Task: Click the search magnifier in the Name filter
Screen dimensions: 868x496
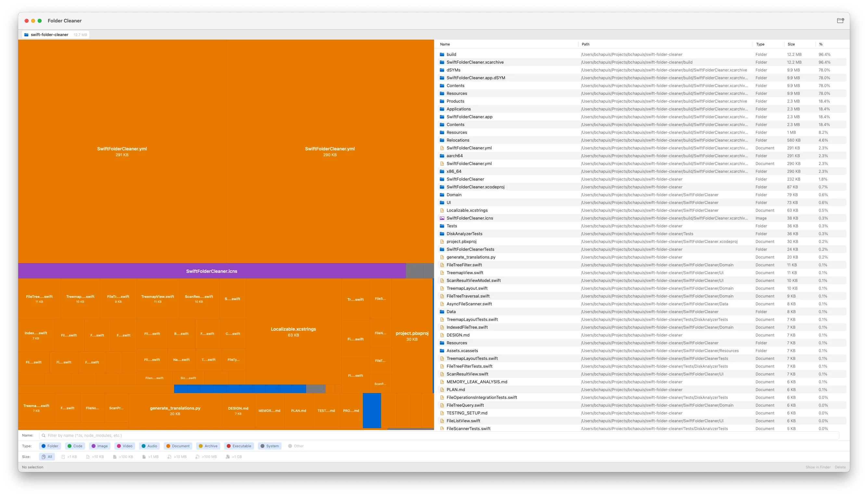Action: 44,435
